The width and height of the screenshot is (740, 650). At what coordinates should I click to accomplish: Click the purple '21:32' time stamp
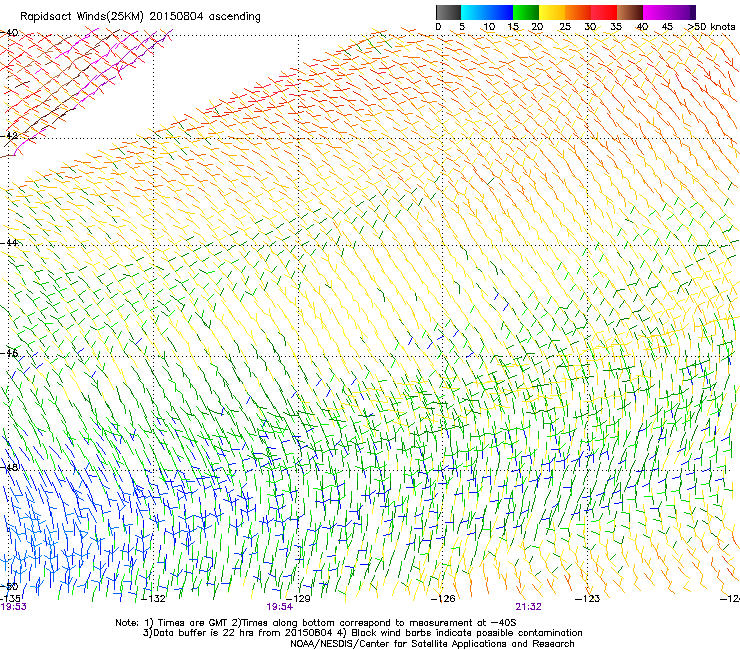[529, 607]
